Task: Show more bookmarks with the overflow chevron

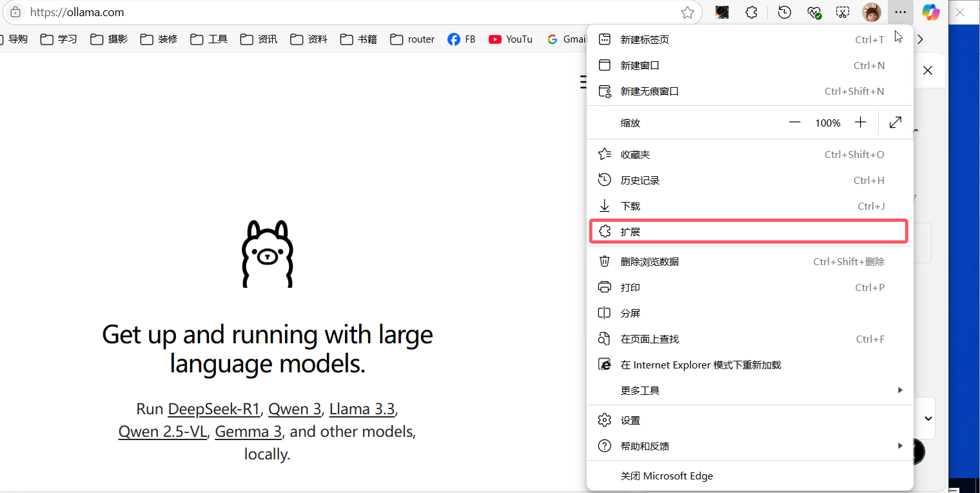Action: [920, 39]
